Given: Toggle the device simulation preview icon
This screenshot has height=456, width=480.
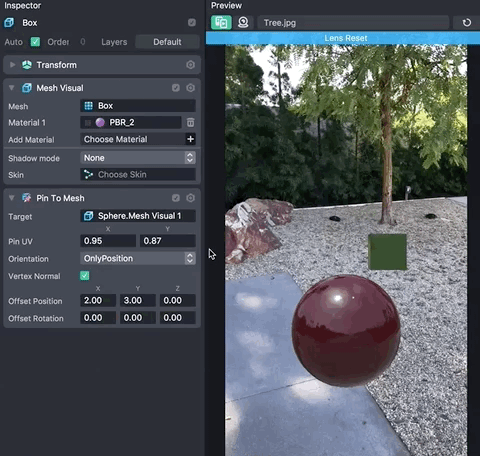Looking at the screenshot, I should (221, 23).
